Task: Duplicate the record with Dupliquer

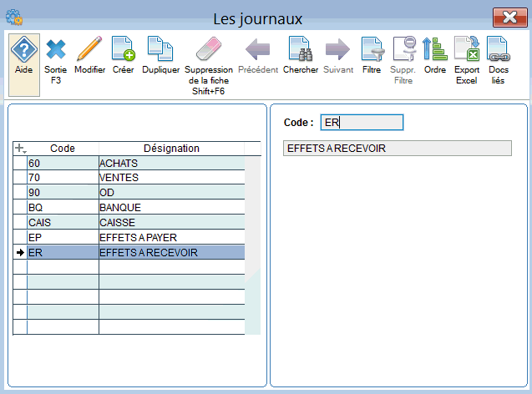Action: pyautogui.click(x=160, y=55)
